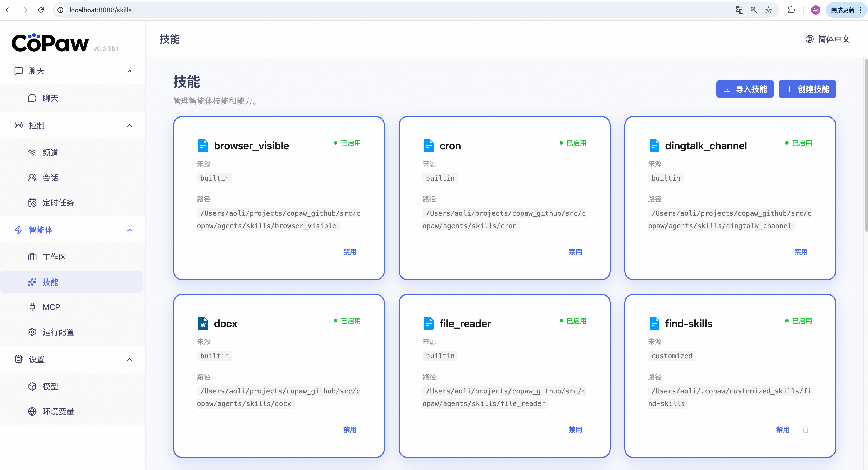Image resolution: width=868 pixels, height=470 pixels.
Task: Click the 创建技能 button
Action: (807, 89)
